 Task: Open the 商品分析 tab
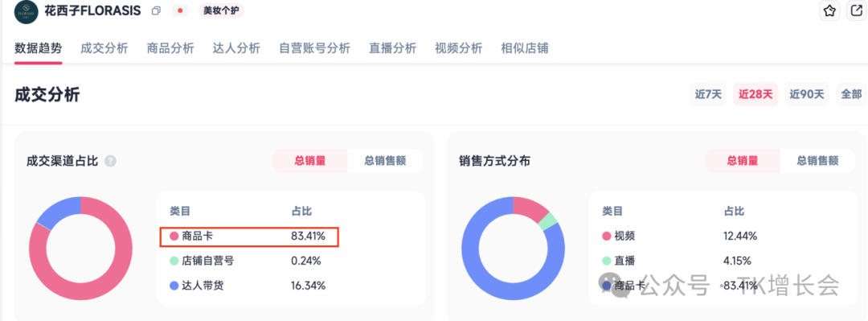[x=170, y=48]
